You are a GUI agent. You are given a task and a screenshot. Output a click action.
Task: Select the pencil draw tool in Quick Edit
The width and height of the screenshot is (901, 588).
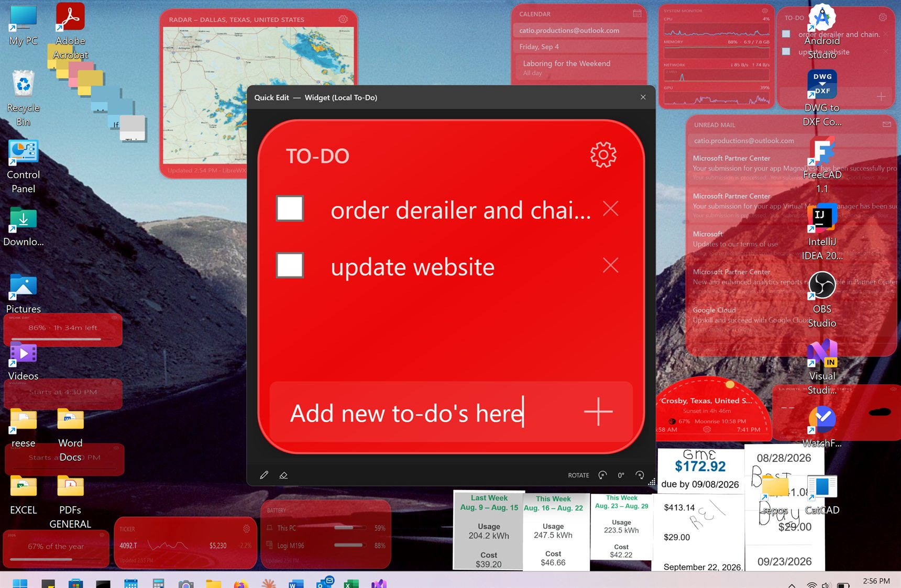(264, 475)
